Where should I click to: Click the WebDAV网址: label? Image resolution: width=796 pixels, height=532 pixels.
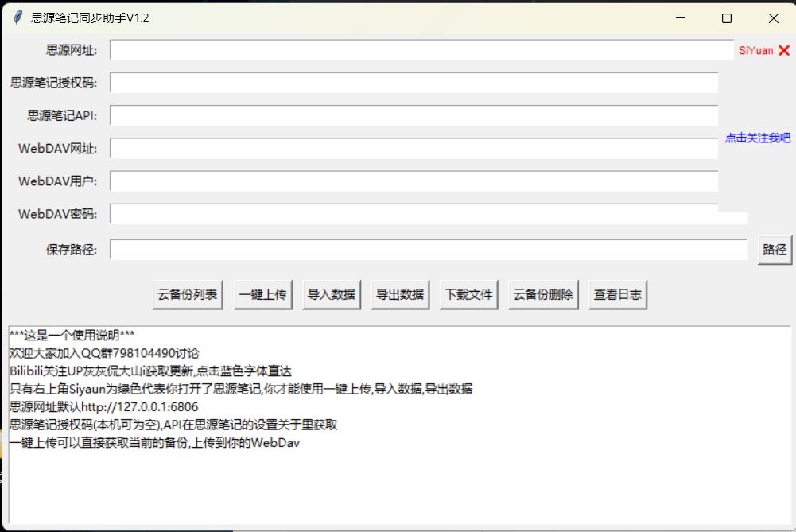(57, 148)
